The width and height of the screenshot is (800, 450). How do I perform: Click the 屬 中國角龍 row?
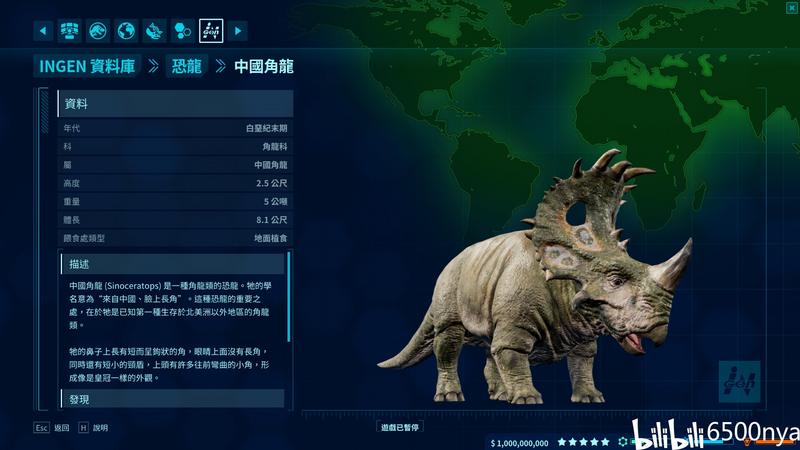[x=175, y=165]
